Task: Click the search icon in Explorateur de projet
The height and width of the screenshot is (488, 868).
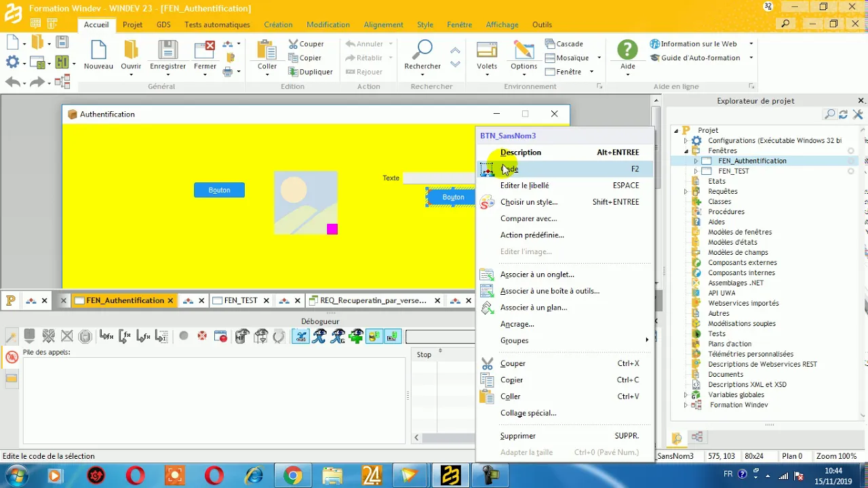Action: point(829,115)
